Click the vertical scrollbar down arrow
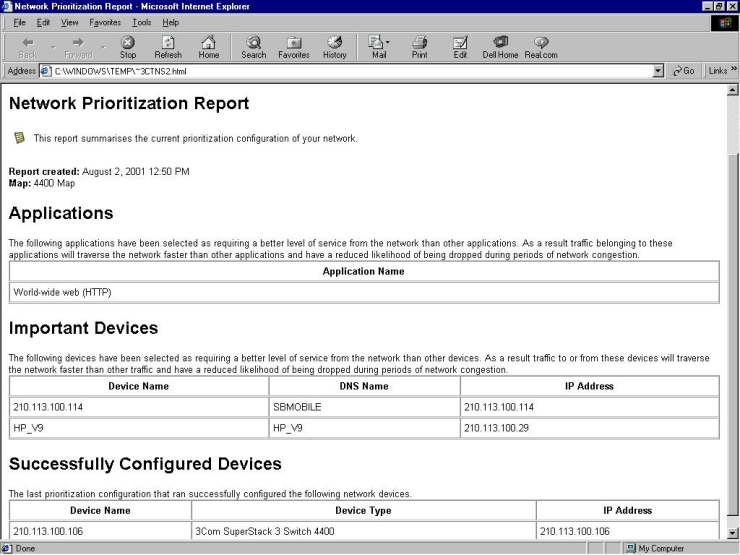This screenshot has width=740, height=555. [x=733, y=534]
